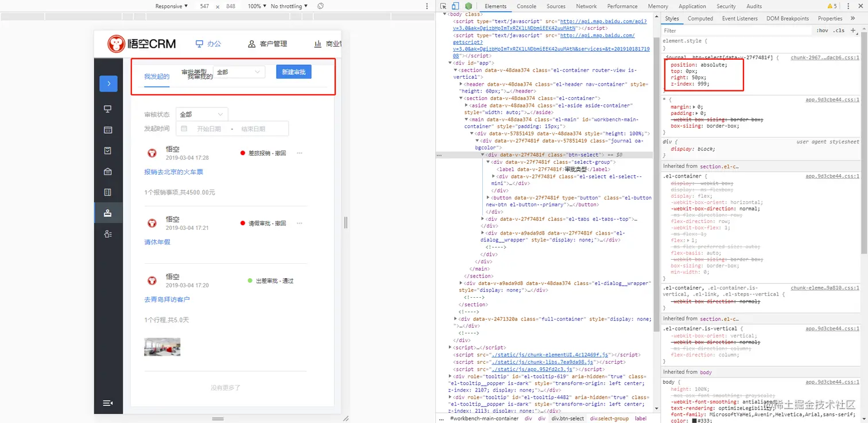The height and width of the screenshot is (423, 868).
Task: Click more options dots on 请假审批 entry
Action: [x=299, y=223]
